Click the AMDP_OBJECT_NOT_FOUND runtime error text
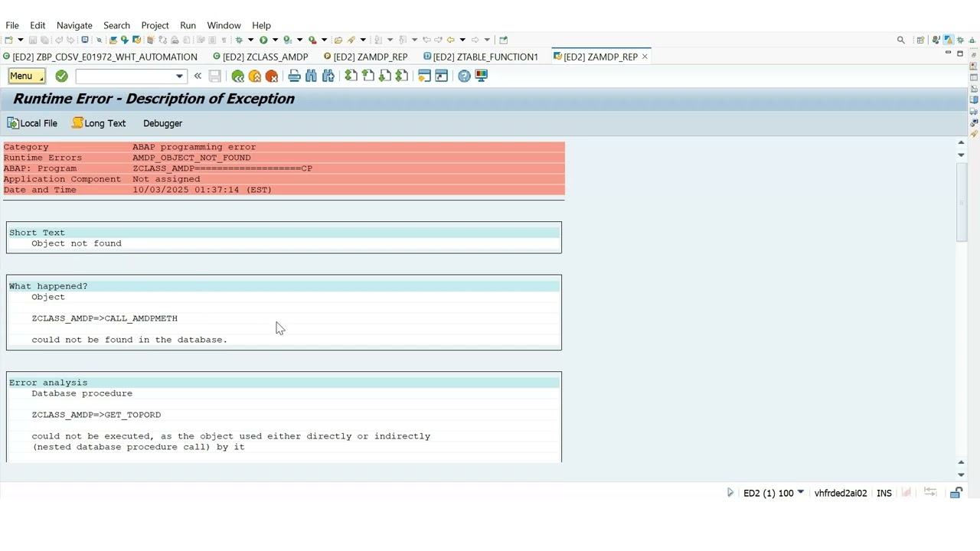Viewport: 980px width, 551px height. tap(191, 158)
